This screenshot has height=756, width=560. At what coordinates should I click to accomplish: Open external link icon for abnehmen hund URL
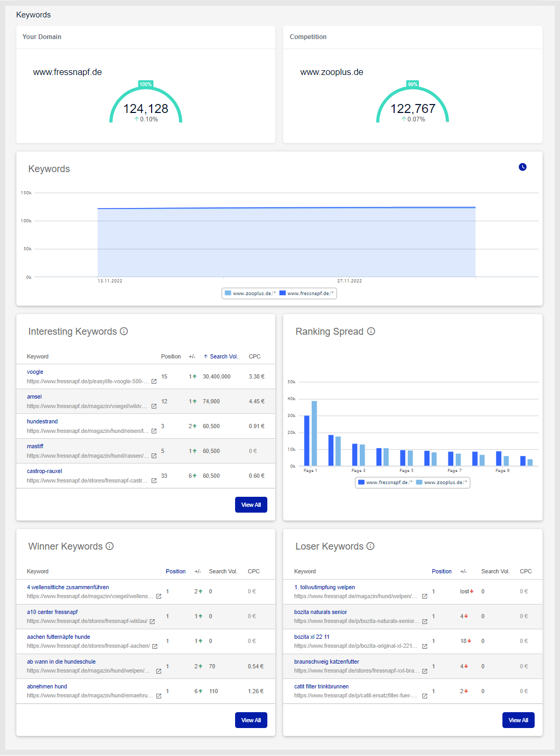[158, 696]
